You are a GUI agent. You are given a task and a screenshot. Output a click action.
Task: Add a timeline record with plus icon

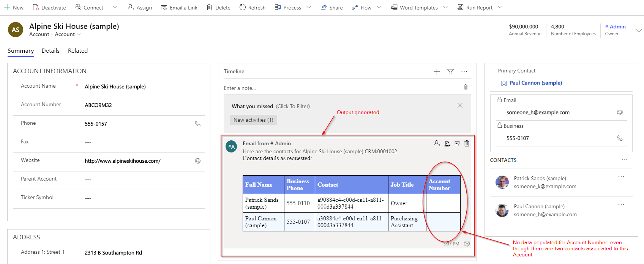click(x=437, y=72)
